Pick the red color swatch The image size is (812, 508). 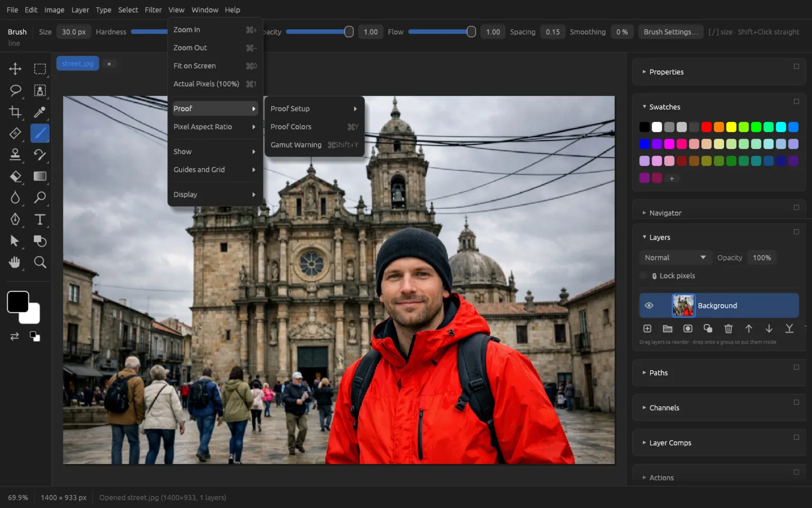click(x=706, y=127)
